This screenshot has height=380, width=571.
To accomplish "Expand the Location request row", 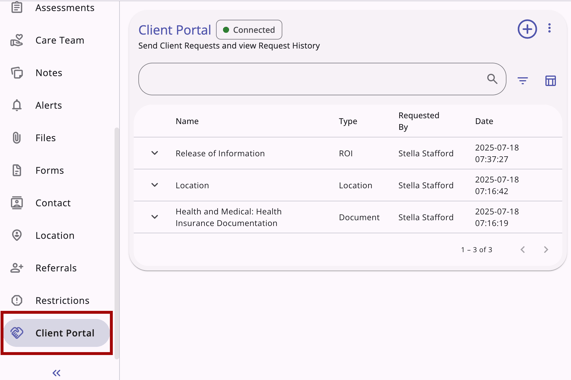I will click(154, 185).
